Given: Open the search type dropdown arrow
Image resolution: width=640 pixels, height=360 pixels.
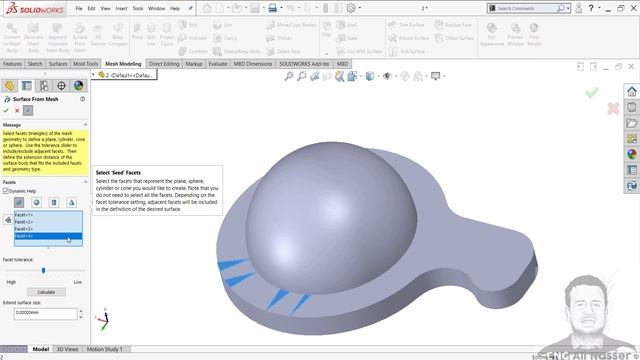Looking at the screenshot, I should tap(568, 8).
